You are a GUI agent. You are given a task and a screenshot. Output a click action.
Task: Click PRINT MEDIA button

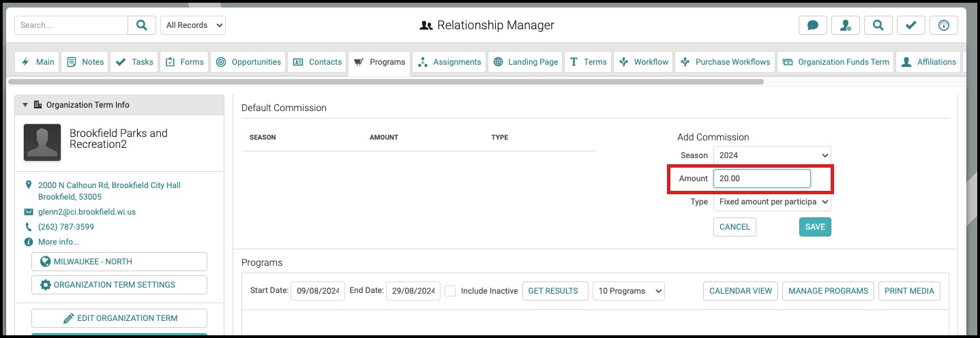[x=909, y=291]
